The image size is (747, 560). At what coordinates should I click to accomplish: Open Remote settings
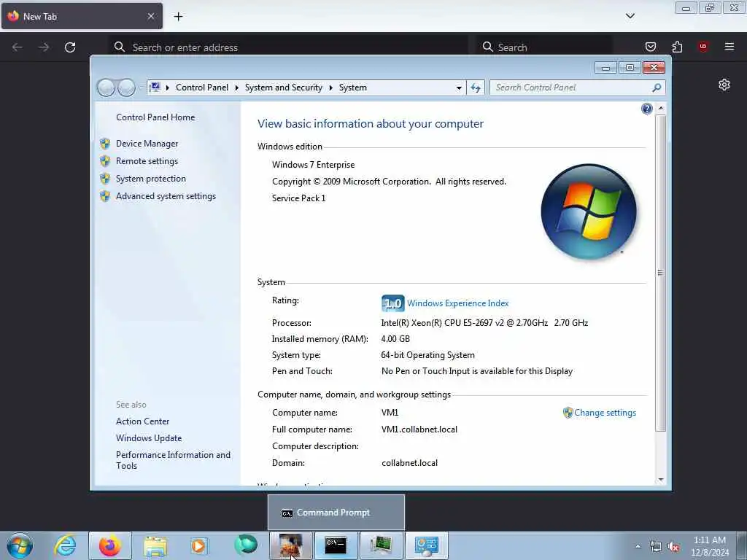pos(147,161)
